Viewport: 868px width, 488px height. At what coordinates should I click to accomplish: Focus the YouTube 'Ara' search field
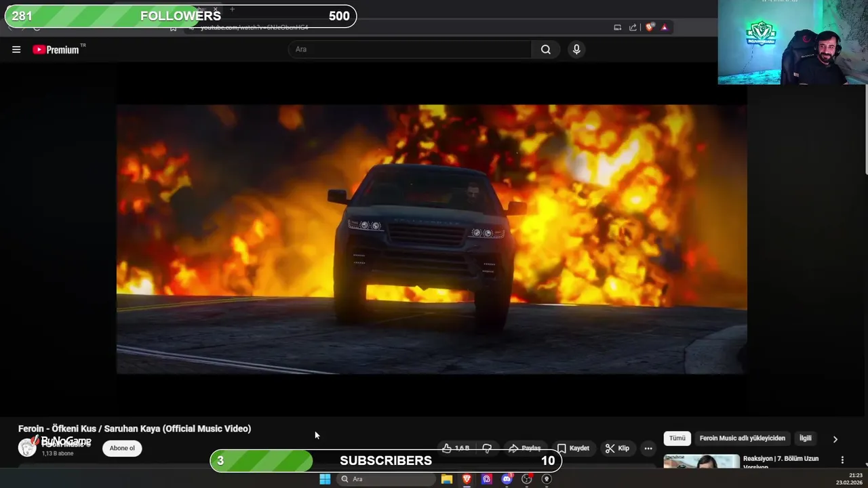pyautogui.click(x=410, y=49)
